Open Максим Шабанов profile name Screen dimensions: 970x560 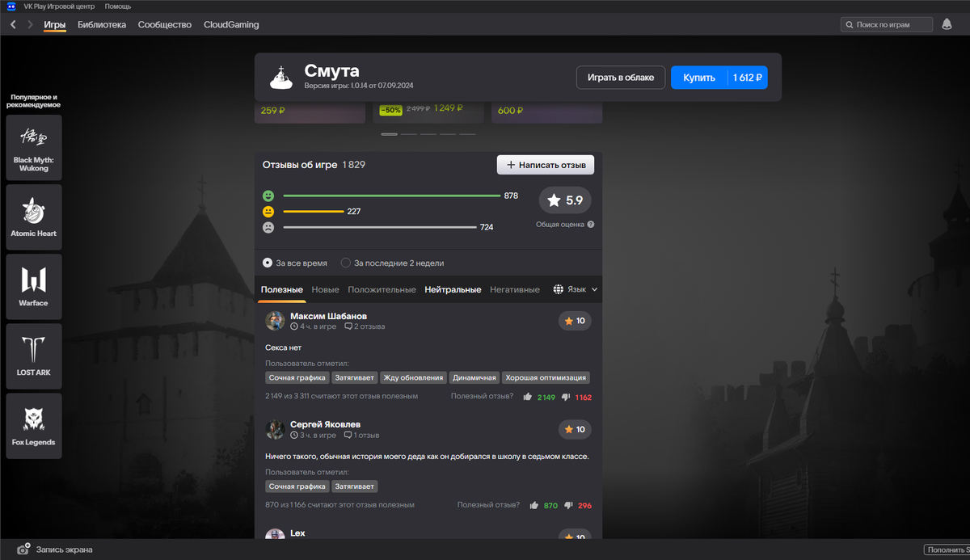coord(329,316)
